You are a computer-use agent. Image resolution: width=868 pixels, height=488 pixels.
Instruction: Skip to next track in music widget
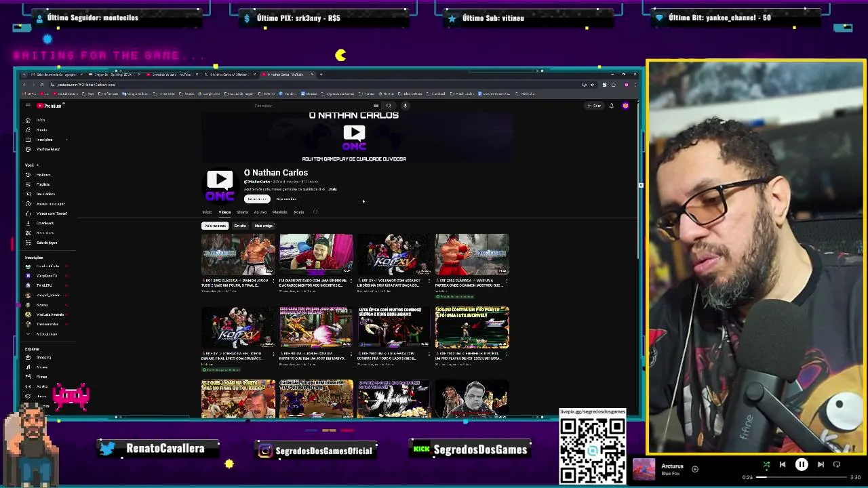click(821, 465)
